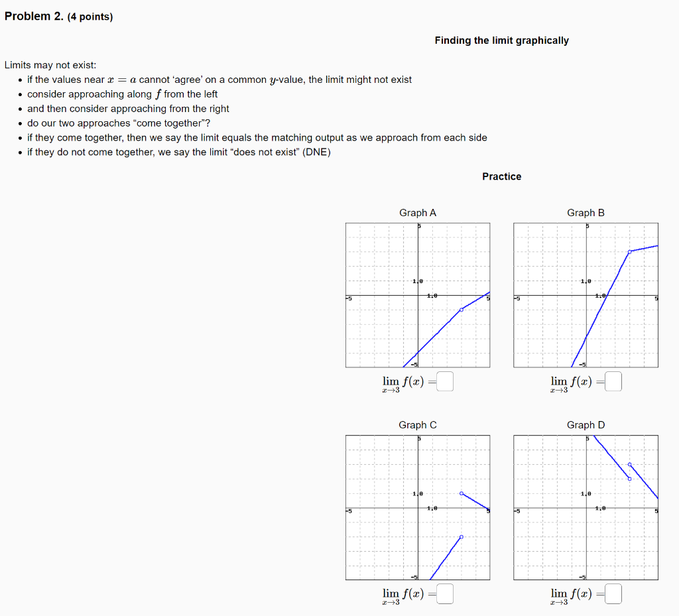Image resolution: width=679 pixels, height=616 pixels.
Task: Click the answer box below Graph B
Action: coord(613,381)
